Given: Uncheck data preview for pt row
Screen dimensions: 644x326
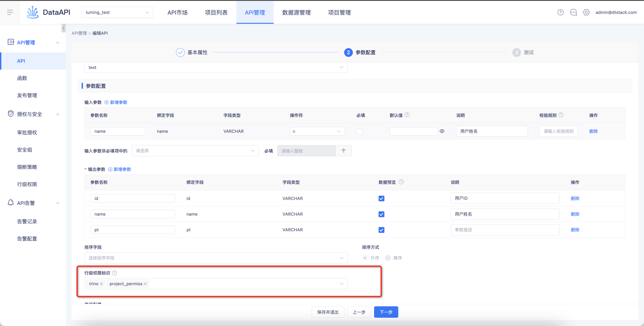Looking at the screenshot, I should pos(381,229).
